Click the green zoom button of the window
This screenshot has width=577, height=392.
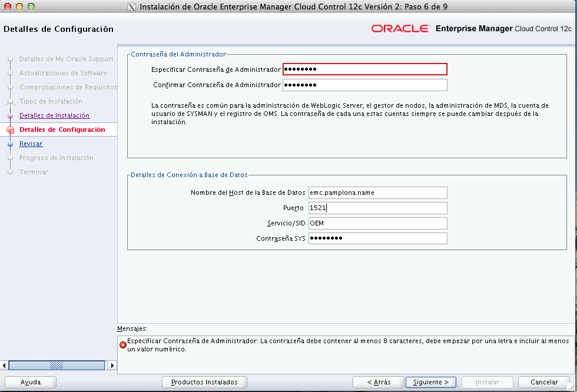pyautogui.click(x=32, y=7)
